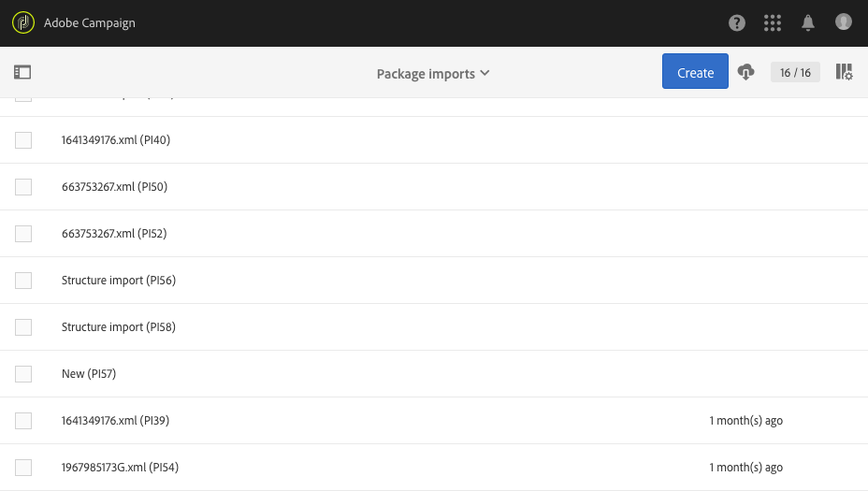Show notifications bell icon
This screenshot has height=491, width=868.
[808, 22]
